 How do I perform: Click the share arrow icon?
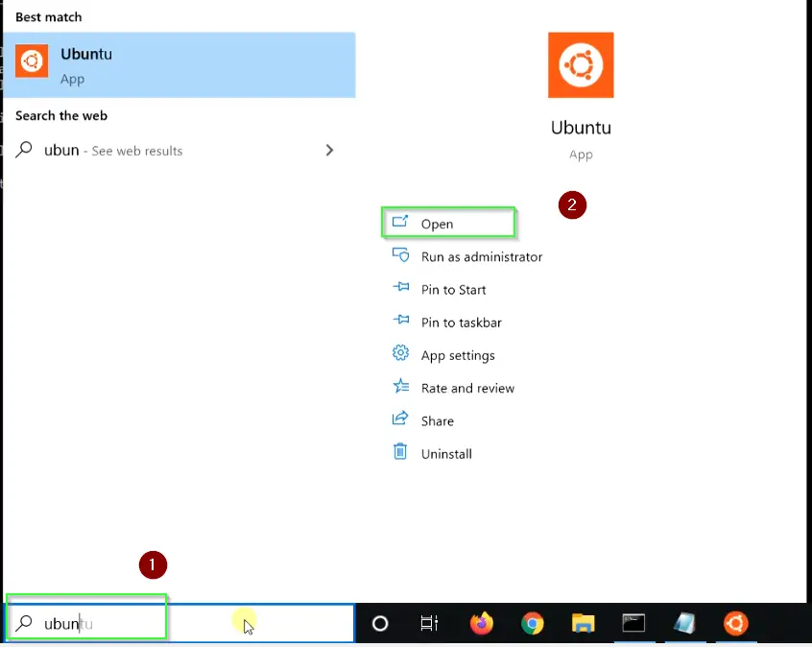pyautogui.click(x=400, y=418)
